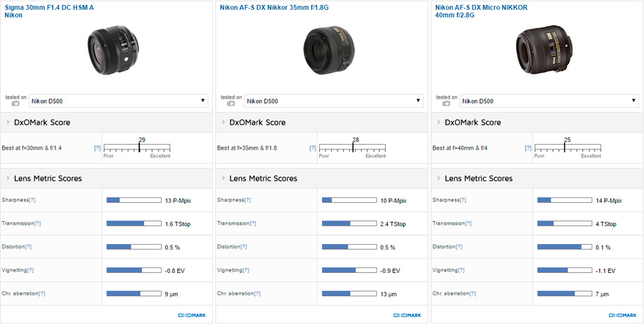Collapse Lens Metric Scores section for Nikkor 35mm

[x=321, y=178]
